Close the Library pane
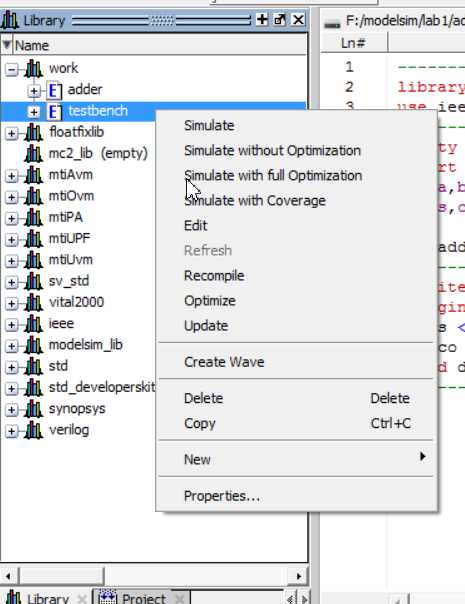The width and height of the screenshot is (465, 604). [298, 19]
